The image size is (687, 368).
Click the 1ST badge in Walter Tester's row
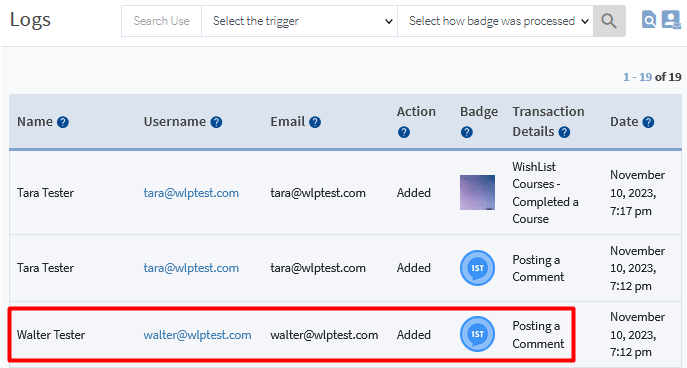point(477,334)
